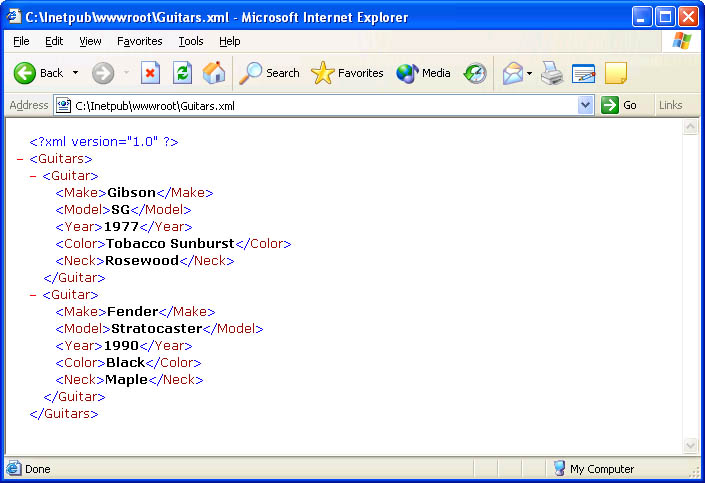The width and height of the screenshot is (705, 483).
Task: Click the Done status text
Action: click(x=38, y=469)
